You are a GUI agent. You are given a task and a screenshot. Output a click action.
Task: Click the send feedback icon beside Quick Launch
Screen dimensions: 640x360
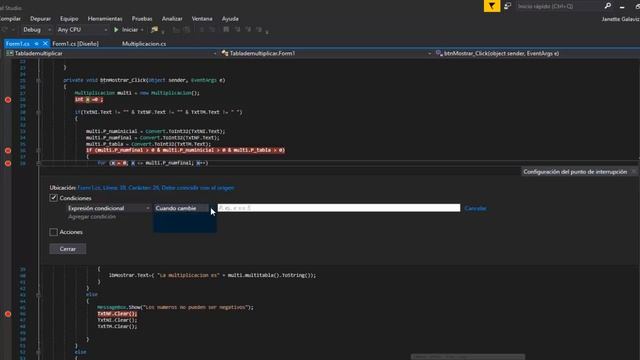507,6
